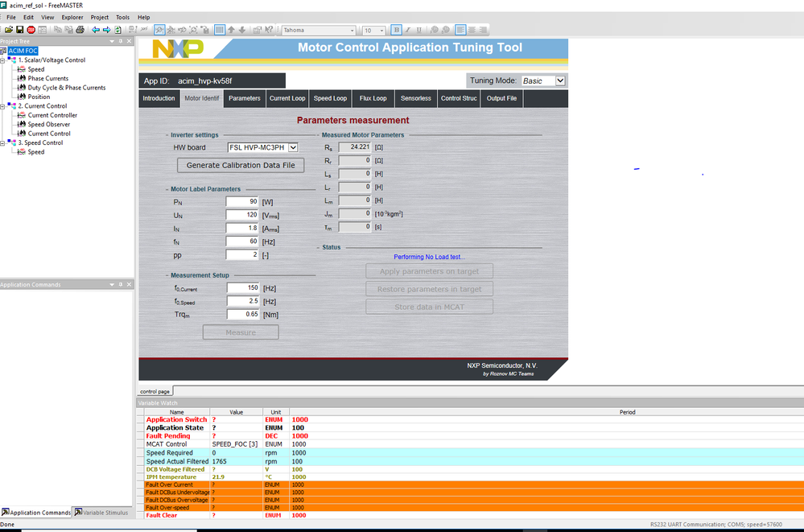Select the Fault Clear watch row
Screen dimensions: 804x532
[470, 515]
